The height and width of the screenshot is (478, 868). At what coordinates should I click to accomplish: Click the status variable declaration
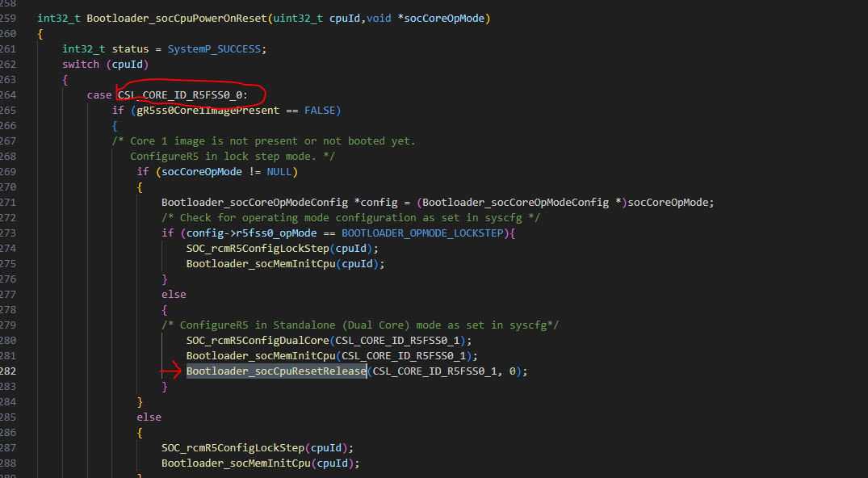(x=131, y=49)
